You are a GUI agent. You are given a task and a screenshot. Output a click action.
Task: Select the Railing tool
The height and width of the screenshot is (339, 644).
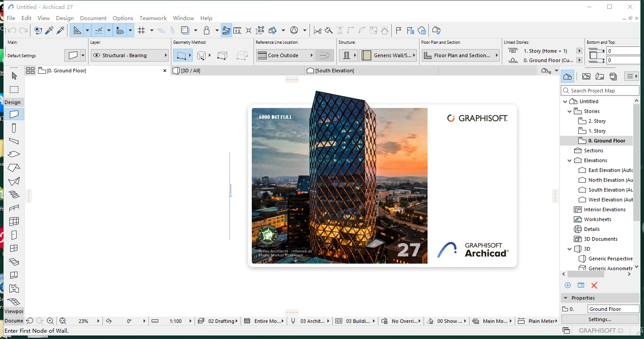pos(14,208)
